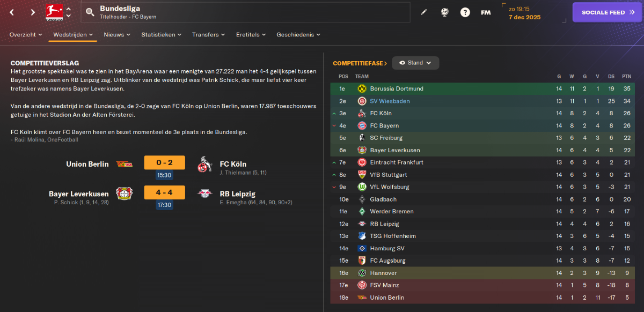Screen dimensions: 644x312
Task: Click the pencil edit icon
Action: [424, 12]
